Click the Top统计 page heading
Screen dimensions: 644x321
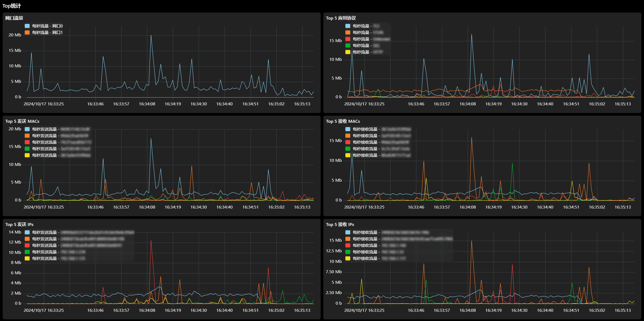point(12,6)
